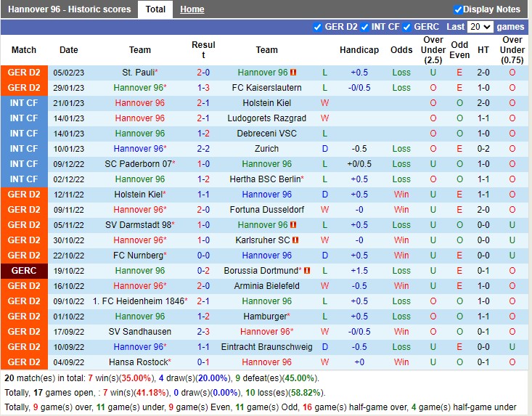
Task: Toggle the Display Notes checkbox
Action: 458,9
